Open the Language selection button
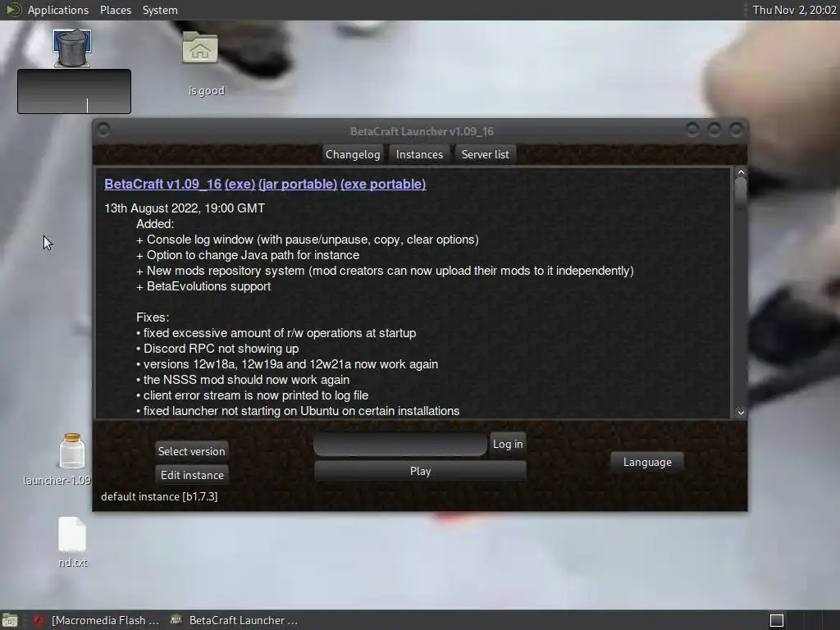840x630 pixels. 647,462
